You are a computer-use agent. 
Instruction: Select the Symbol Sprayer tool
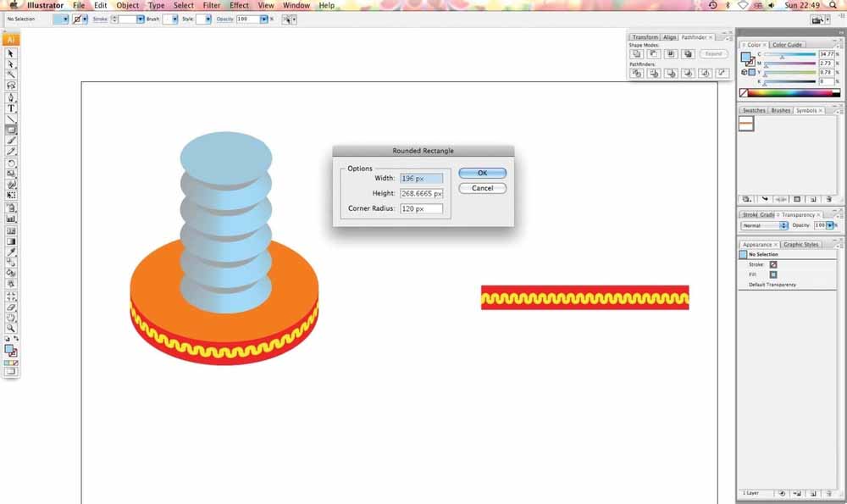[10, 208]
